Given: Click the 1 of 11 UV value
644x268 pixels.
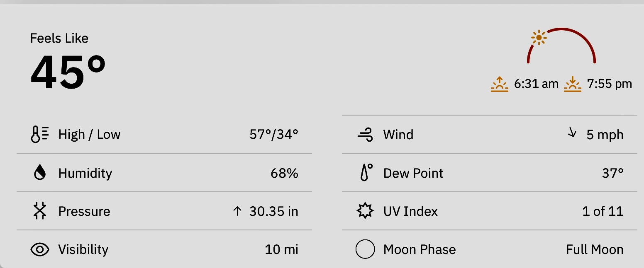Looking at the screenshot, I should point(603,211).
